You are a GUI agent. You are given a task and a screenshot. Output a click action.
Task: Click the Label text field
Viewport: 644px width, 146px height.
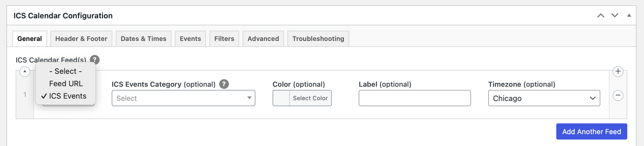coord(415,98)
